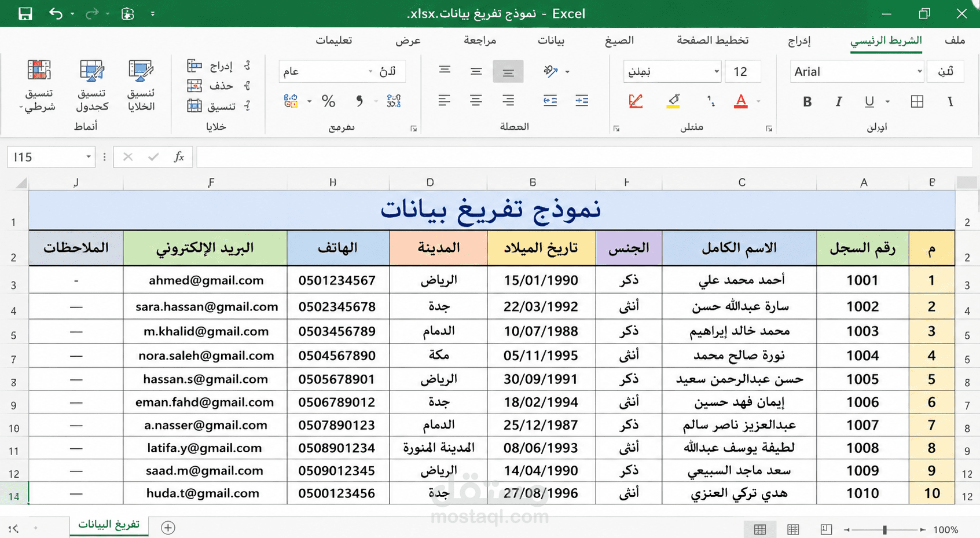Open the بيانات (Data) tab

551,41
